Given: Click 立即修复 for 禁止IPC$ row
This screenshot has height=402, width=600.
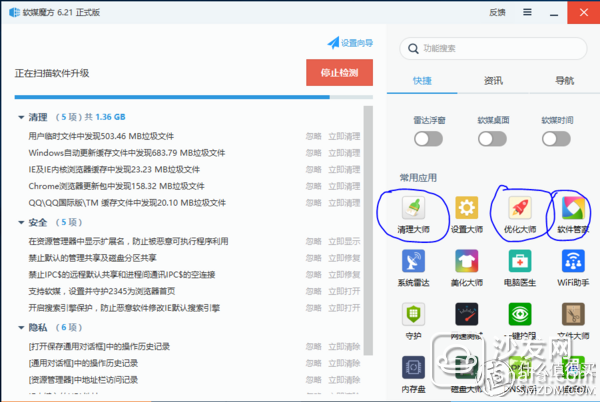Looking at the screenshot, I should pos(344,275).
